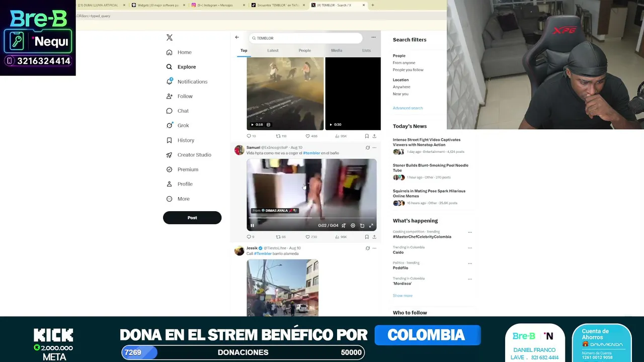Play the 0:30 black video
Viewport: 644px width, 362px height.
tap(353, 94)
